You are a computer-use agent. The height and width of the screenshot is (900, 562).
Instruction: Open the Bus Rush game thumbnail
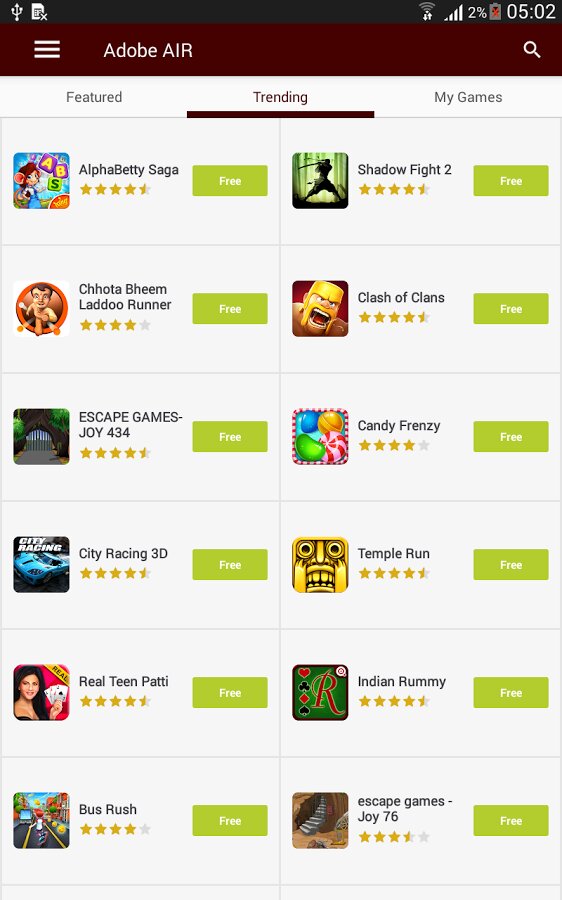(x=41, y=821)
